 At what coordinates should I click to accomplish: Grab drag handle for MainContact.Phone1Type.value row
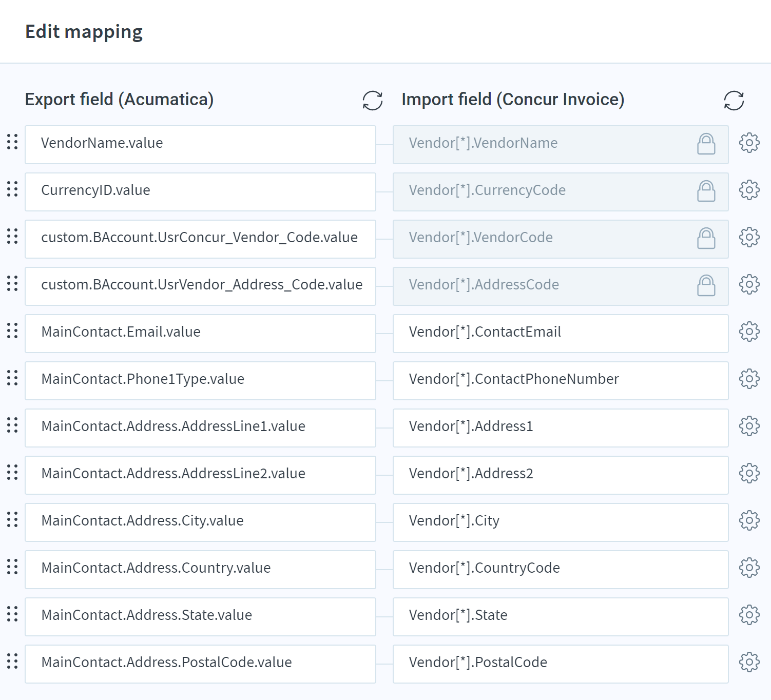coord(12,378)
